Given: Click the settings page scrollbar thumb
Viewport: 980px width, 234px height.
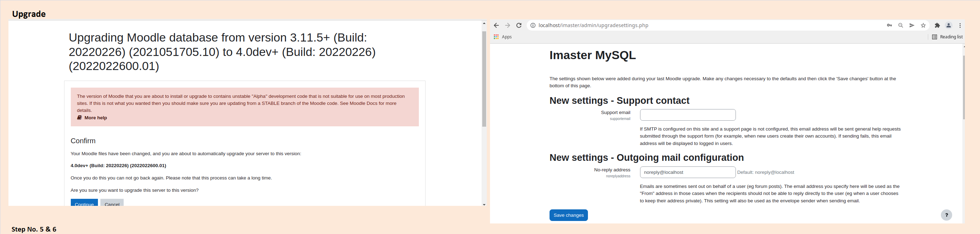Looking at the screenshot, I should pyautogui.click(x=964, y=88).
